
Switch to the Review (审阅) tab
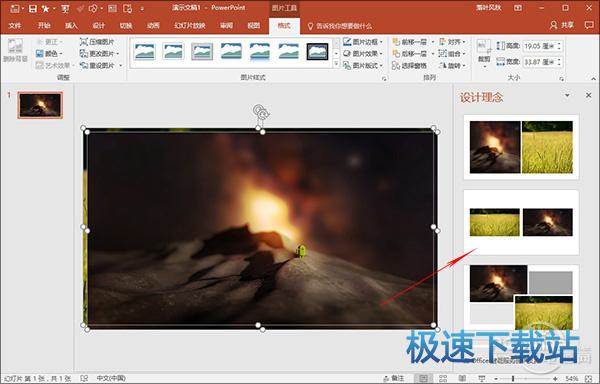click(x=227, y=26)
